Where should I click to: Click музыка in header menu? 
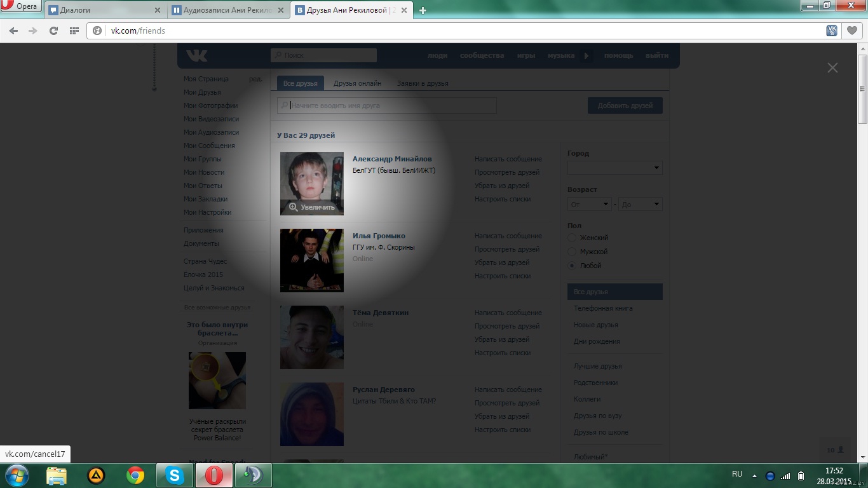click(x=561, y=55)
